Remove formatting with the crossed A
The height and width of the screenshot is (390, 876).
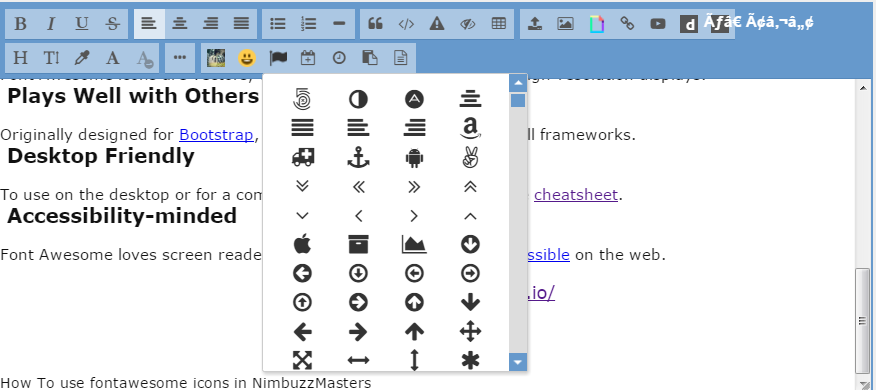pyautogui.click(x=144, y=58)
